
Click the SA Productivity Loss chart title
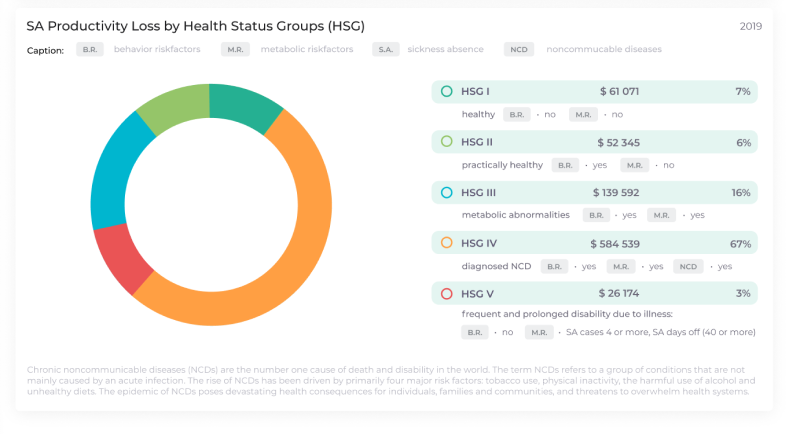click(x=195, y=25)
